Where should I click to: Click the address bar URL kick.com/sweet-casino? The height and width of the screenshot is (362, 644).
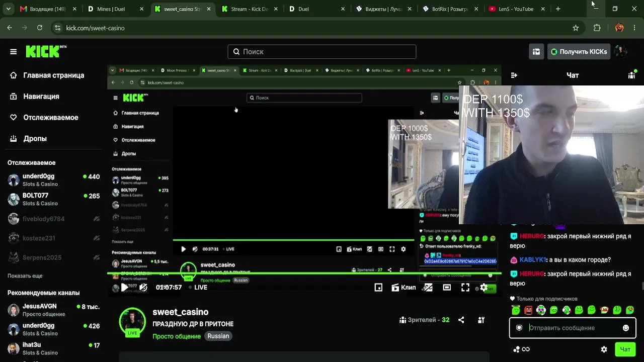pos(96,28)
